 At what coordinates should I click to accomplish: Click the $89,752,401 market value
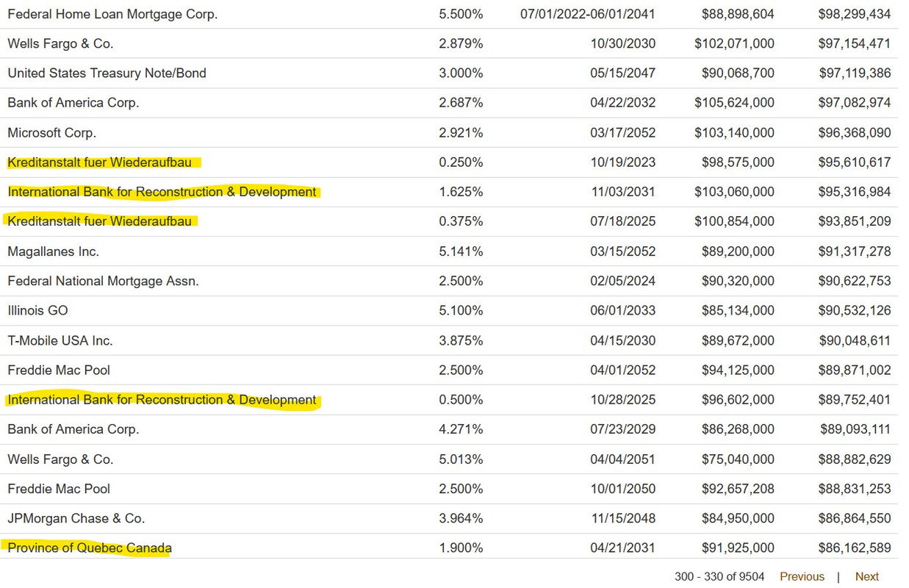click(x=855, y=400)
